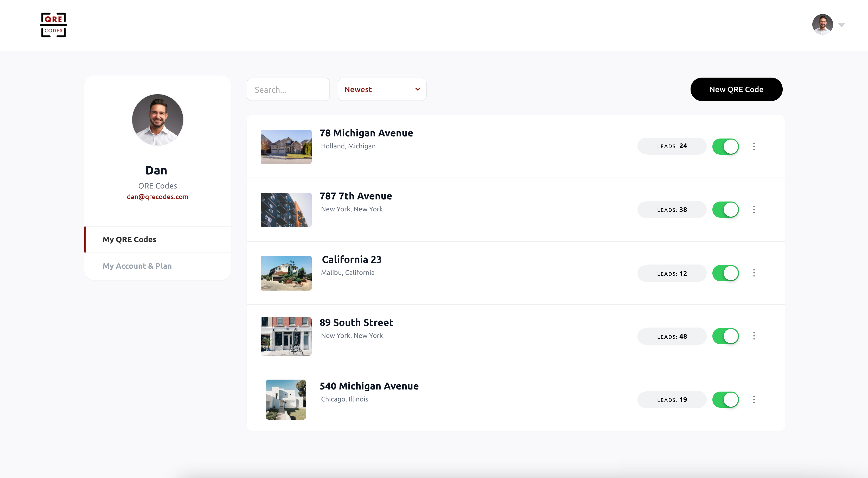
Task: Expand the account menu arrow in header
Action: pyautogui.click(x=841, y=25)
